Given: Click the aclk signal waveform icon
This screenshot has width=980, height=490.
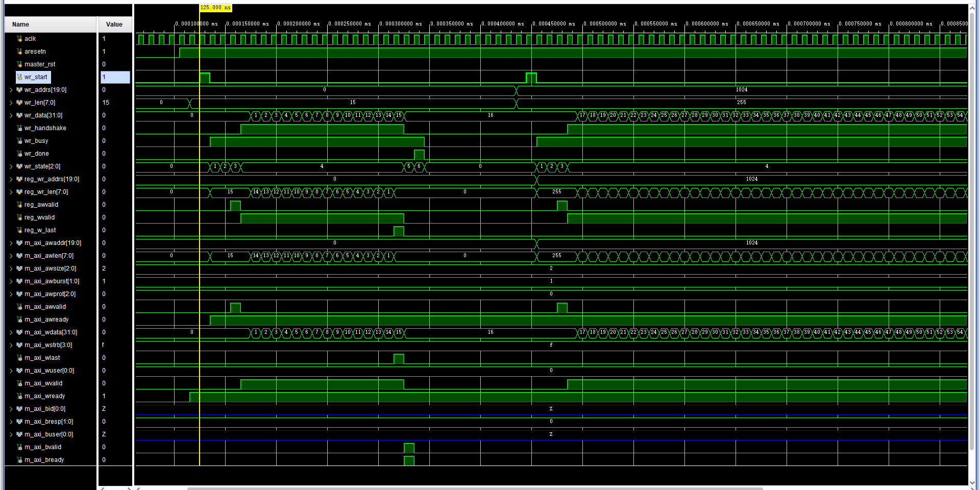Looking at the screenshot, I should pos(19,38).
